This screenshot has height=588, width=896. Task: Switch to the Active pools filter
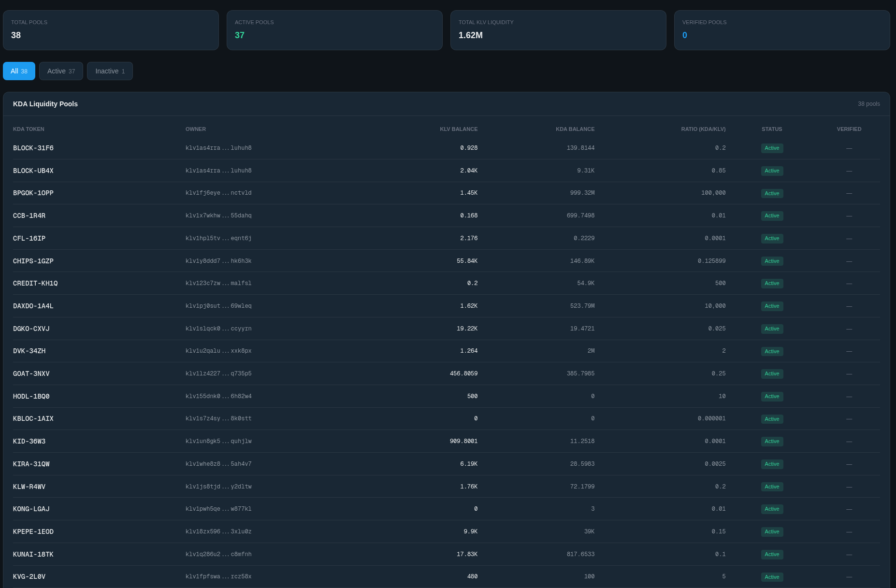click(61, 71)
